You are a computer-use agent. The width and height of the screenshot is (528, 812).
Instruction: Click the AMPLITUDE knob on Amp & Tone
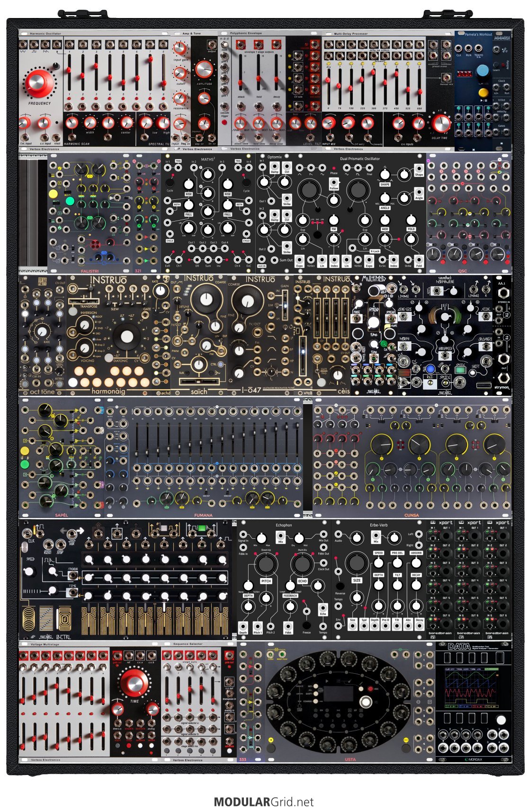[204, 70]
